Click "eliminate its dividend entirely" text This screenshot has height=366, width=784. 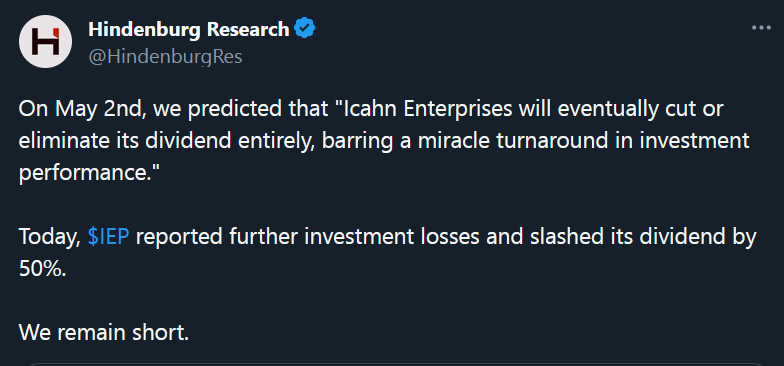click(168, 141)
